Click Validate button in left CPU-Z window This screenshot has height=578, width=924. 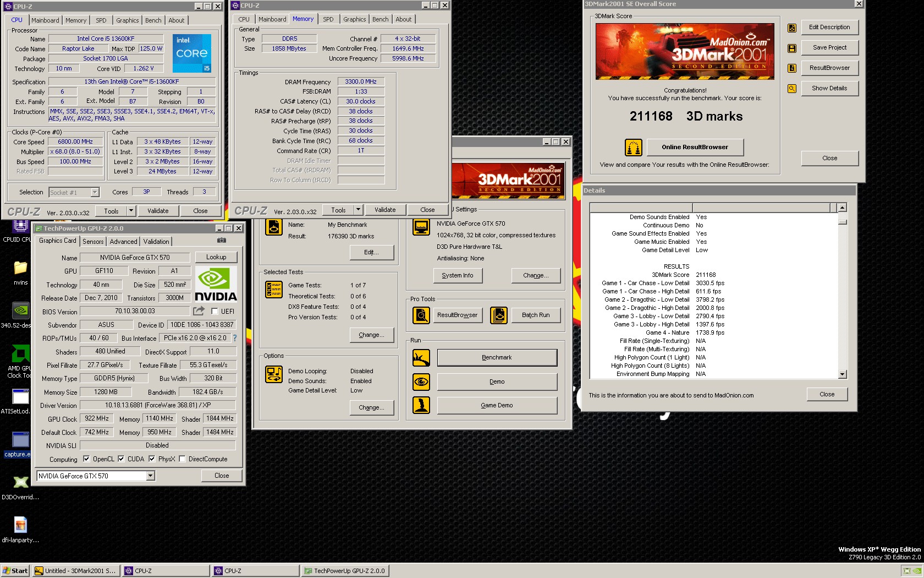pyautogui.click(x=158, y=211)
